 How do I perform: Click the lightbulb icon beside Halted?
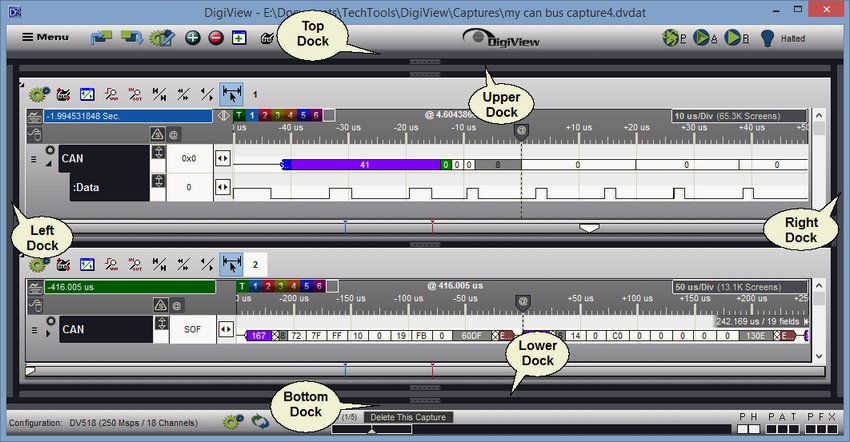point(767,39)
